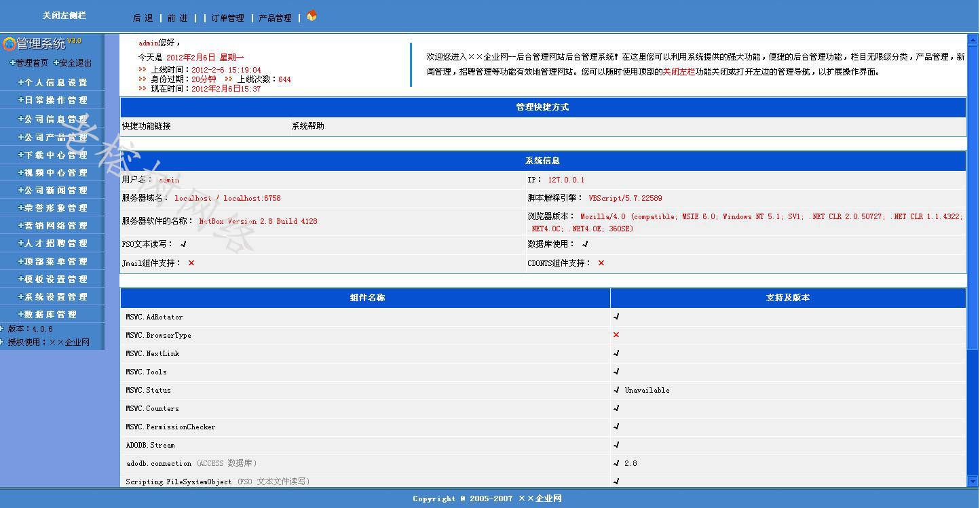The width and height of the screenshot is (980, 508).
Task: Go forward with 前进 button
Action: click(x=177, y=18)
